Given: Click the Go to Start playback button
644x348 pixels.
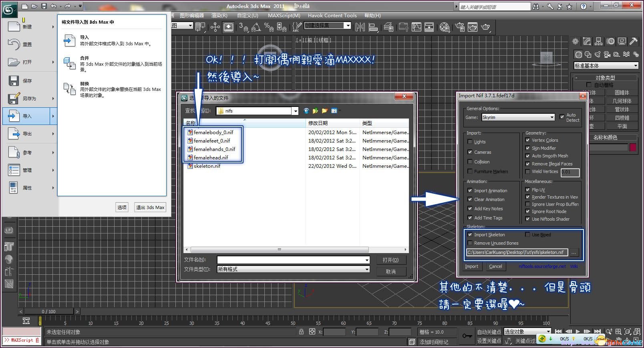Looking at the screenshot, I should (x=558, y=331).
